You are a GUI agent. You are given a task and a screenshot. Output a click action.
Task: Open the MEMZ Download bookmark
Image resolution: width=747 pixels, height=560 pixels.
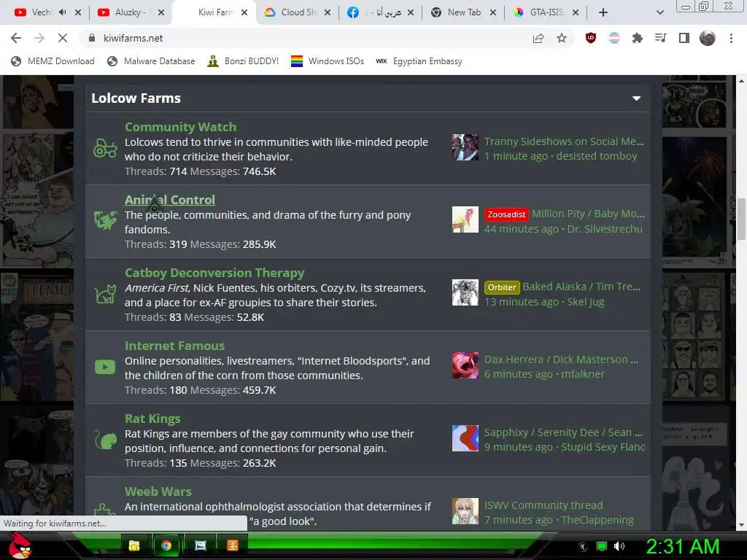pyautogui.click(x=53, y=61)
